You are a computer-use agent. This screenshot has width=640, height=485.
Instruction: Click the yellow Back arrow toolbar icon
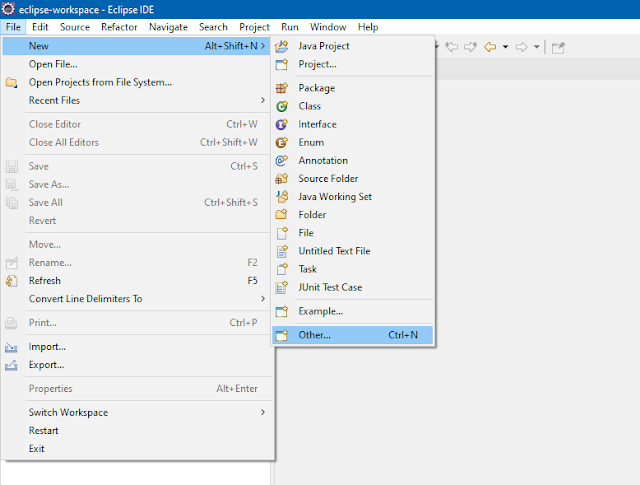pos(490,47)
